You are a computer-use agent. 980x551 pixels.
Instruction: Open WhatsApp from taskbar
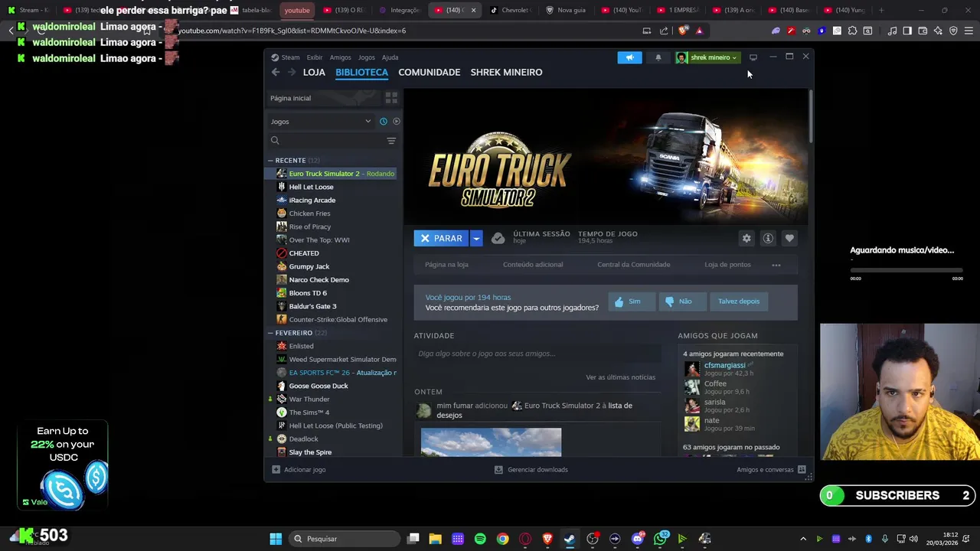click(x=661, y=539)
